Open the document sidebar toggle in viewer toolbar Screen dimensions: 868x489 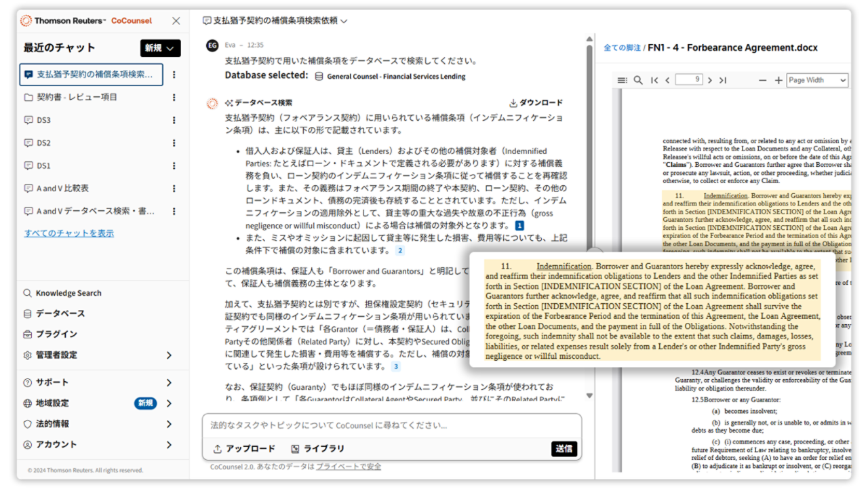pos(622,80)
